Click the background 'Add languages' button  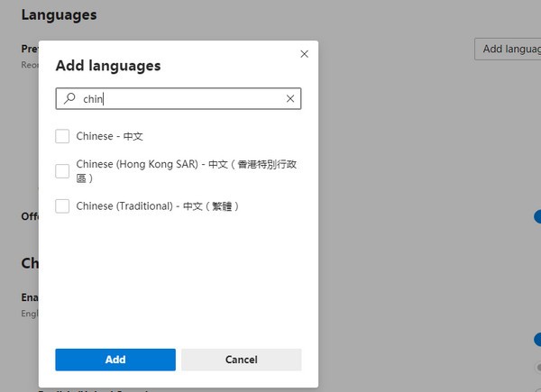508,50
